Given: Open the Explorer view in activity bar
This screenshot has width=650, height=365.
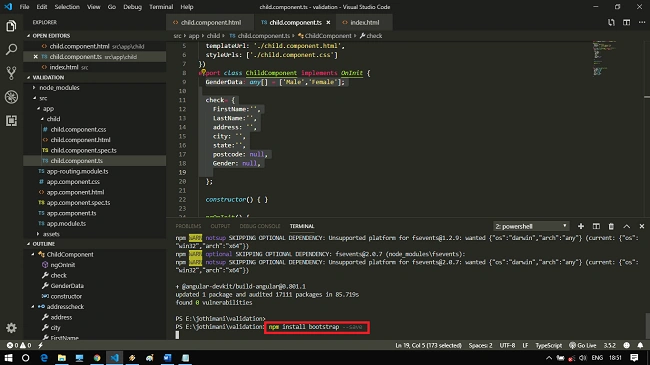Looking at the screenshot, I should (x=11, y=26).
